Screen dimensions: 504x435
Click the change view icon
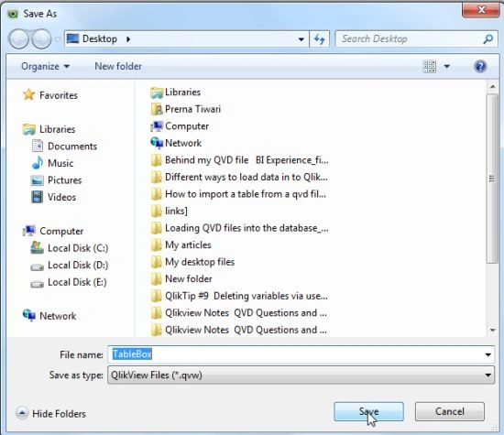click(430, 67)
